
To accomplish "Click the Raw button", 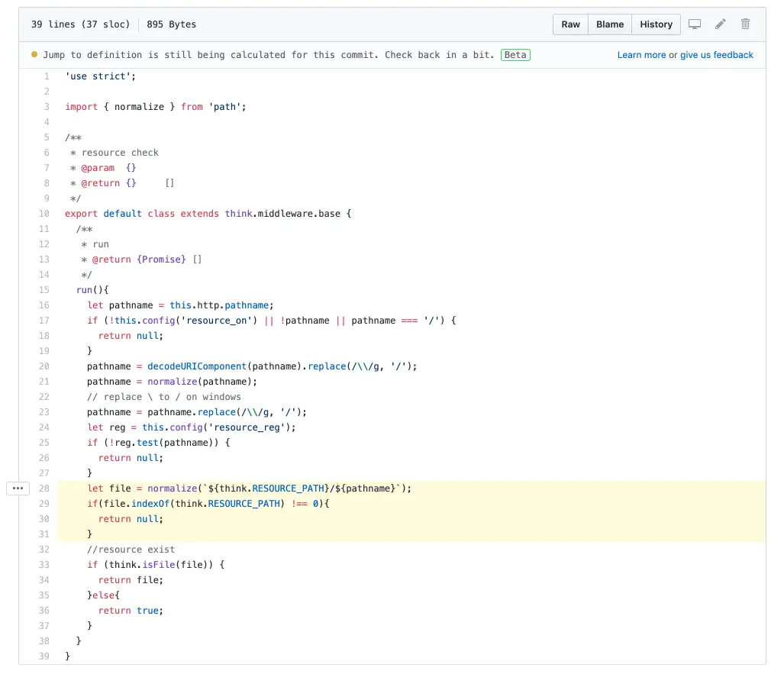I will 570,24.
